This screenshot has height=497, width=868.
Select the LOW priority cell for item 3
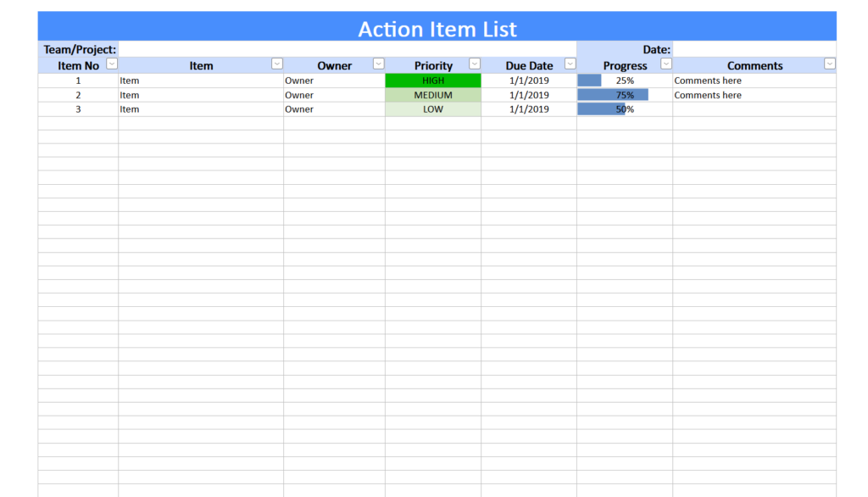432,109
